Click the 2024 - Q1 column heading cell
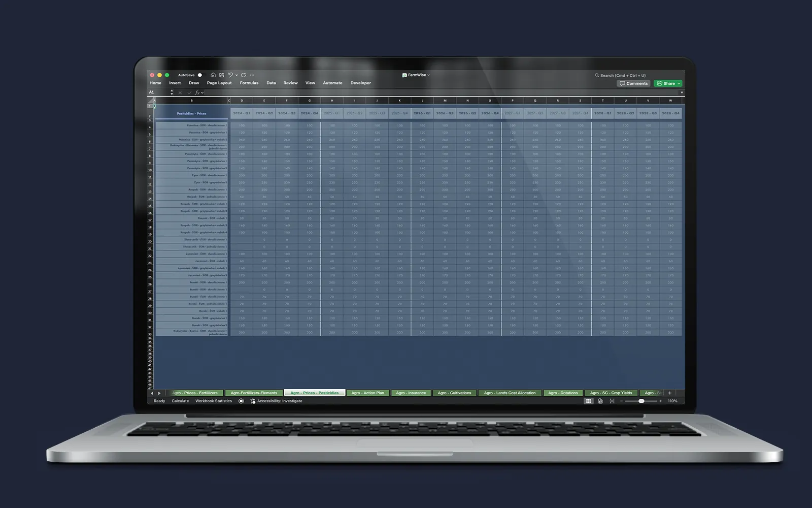This screenshot has height=508, width=812. tap(242, 113)
